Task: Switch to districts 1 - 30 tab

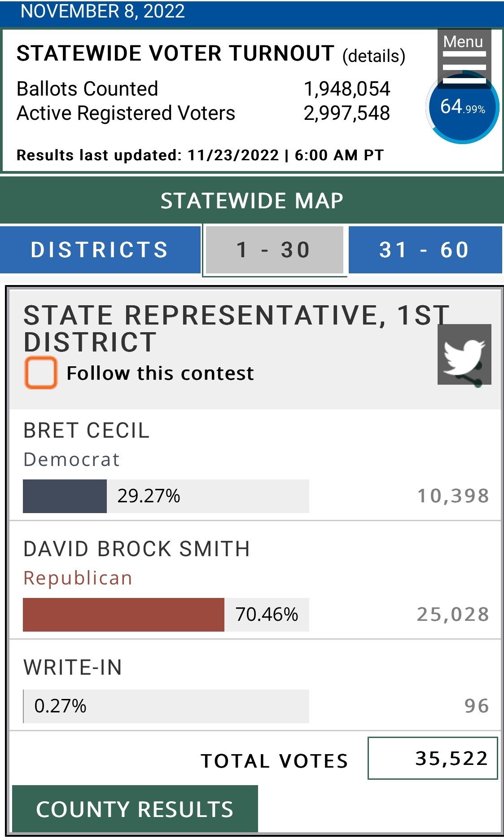Action: click(x=274, y=250)
